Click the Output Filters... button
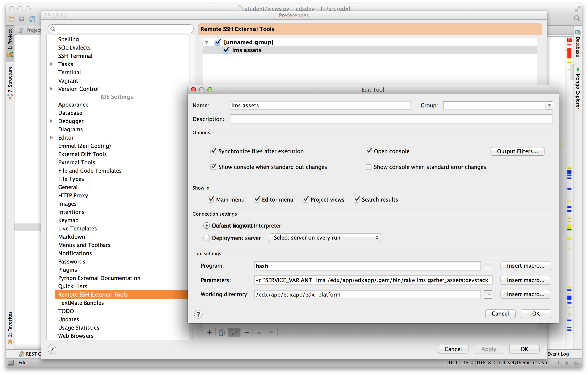This screenshot has width=588, height=375. click(x=517, y=151)
